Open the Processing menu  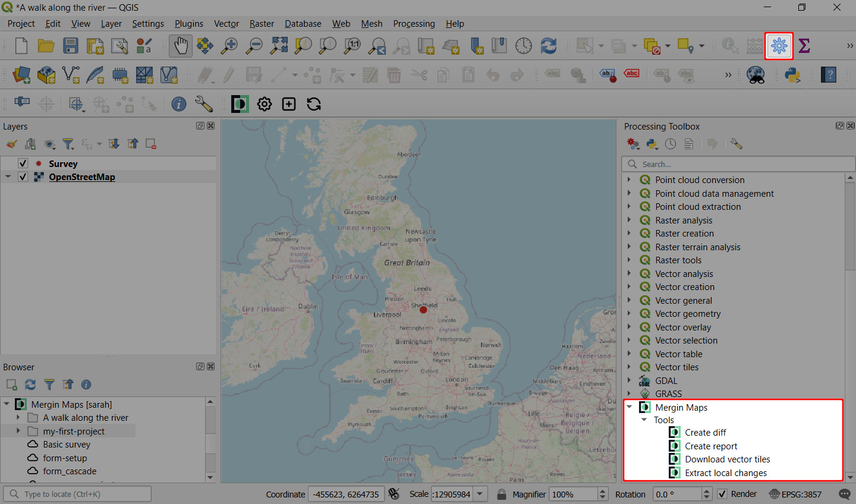coord(414,24)
